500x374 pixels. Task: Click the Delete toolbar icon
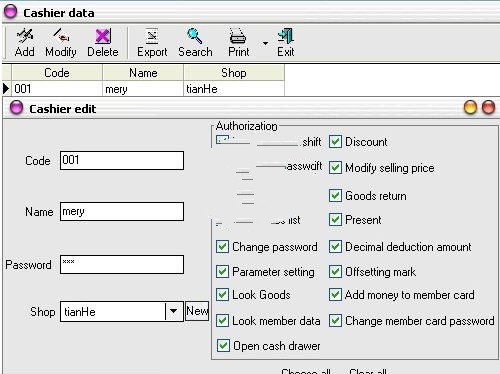103,36
